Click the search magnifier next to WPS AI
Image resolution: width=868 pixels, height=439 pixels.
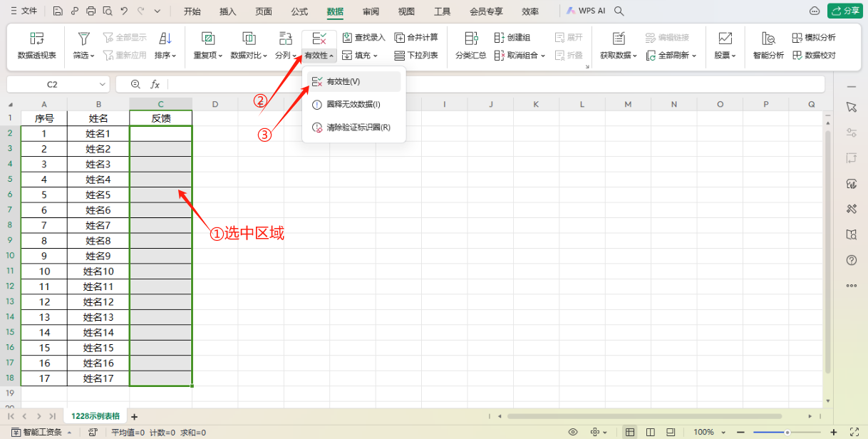pyautogui.click(x=619, y=11)
